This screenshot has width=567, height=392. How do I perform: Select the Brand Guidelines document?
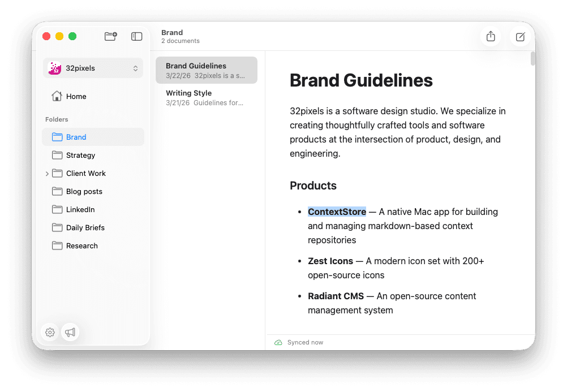pos(206,70)
